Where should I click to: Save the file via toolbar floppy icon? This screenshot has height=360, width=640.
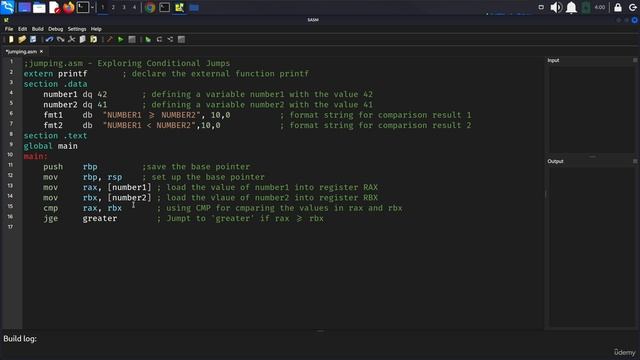tap(33, 40)
